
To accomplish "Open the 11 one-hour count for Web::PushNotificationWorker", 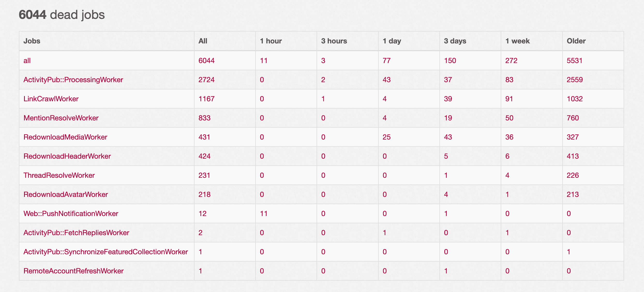I will pos(264,213).
